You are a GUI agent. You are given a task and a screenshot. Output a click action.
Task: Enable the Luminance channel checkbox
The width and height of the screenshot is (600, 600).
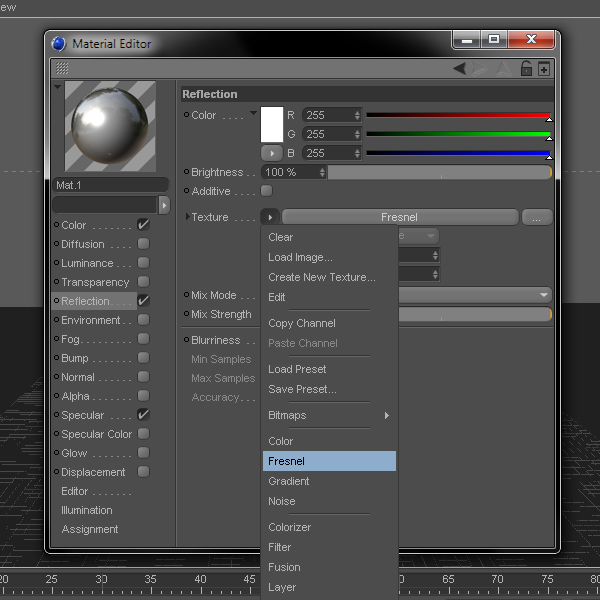143,263
